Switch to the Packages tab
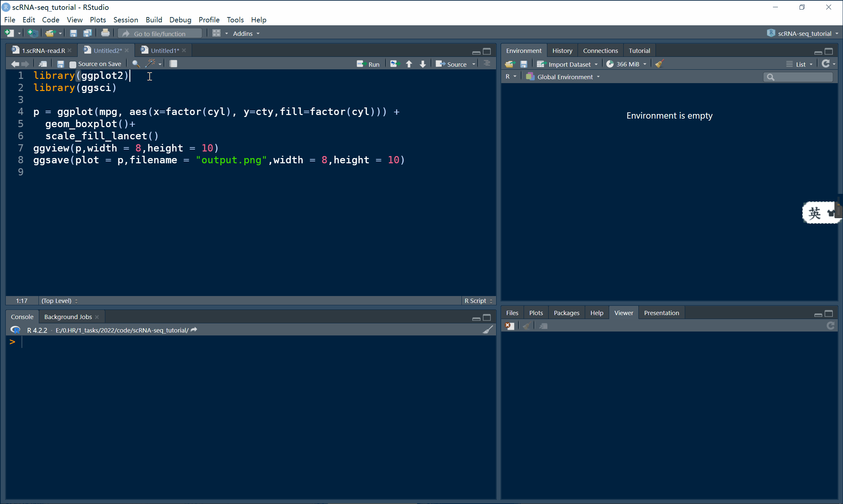The height and width of the screenshot is (504, 843). [x=566, y=313]
